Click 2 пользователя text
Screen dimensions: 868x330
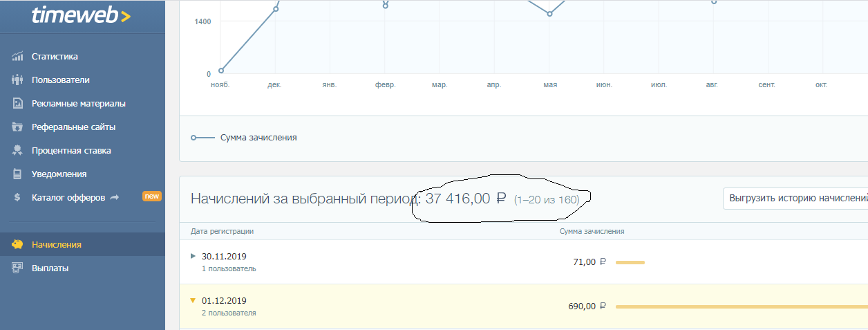[229, 313]
